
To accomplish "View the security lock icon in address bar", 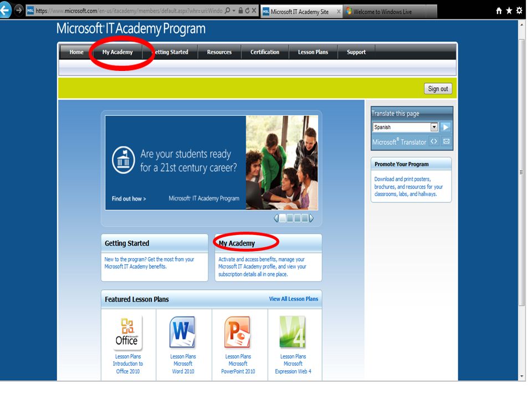I will pyautogui.click(x=241, y=11).
